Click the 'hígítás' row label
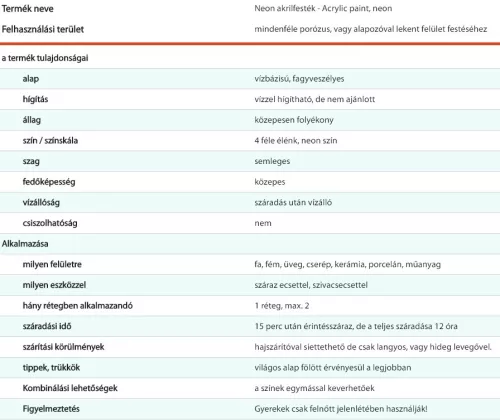Screen dimensions: 500x420 coord(35,99)
